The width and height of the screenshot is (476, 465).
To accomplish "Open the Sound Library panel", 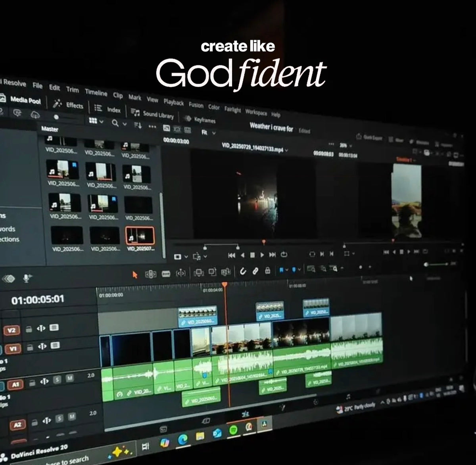I will click(x=152, y=114).
